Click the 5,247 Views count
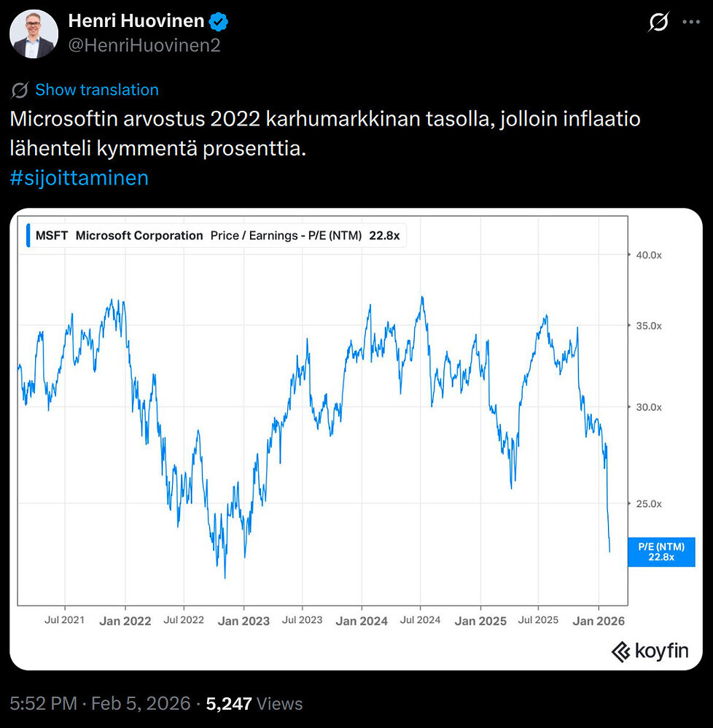 click(x=254, y=703)
